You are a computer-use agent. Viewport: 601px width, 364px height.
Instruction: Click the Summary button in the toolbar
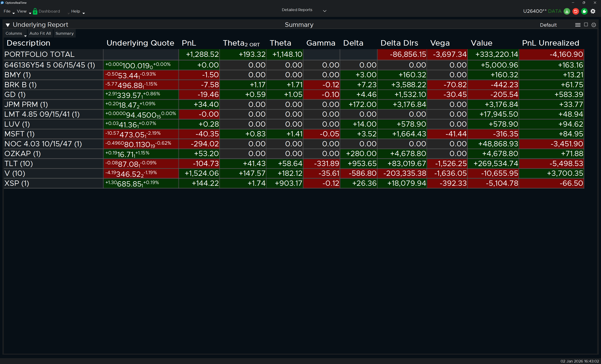coord(64,33)
